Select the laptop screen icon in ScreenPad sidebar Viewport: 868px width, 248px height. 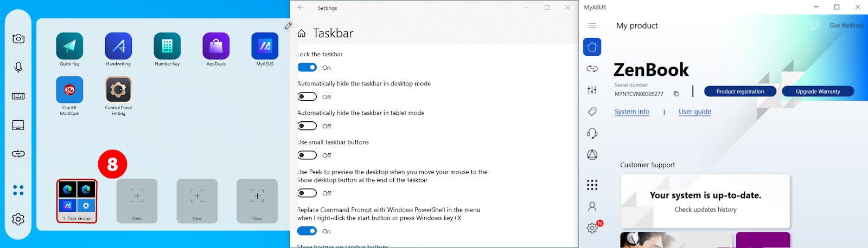click(x=18, y=125)
